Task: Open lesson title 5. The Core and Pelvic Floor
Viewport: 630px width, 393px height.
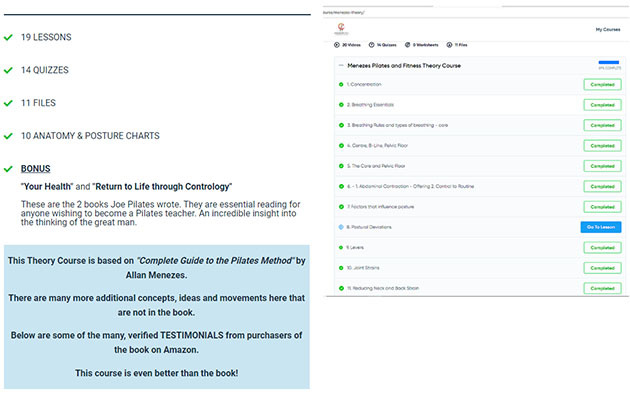Action: pos(376,166)
